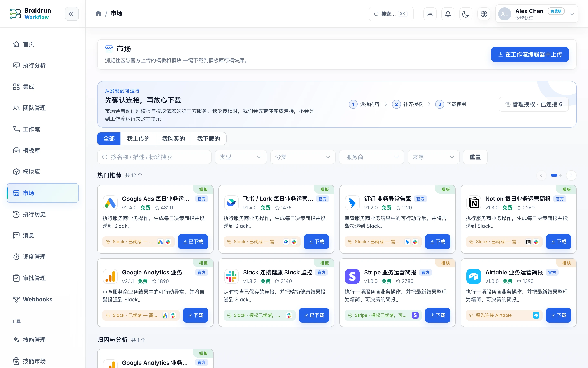The image size is (588, 368).
Task: Open 审批管理 sidebar item
Action: click(x=43, y=278)
